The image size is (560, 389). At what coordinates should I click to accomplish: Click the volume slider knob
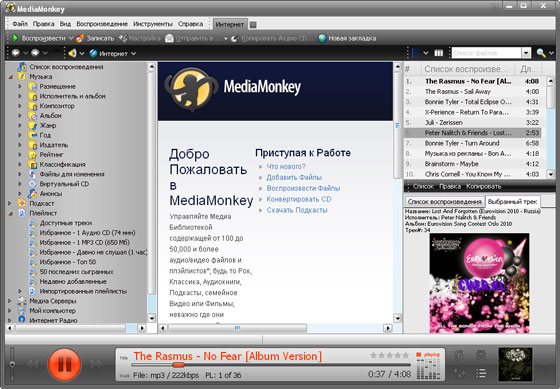coord(12,364)
